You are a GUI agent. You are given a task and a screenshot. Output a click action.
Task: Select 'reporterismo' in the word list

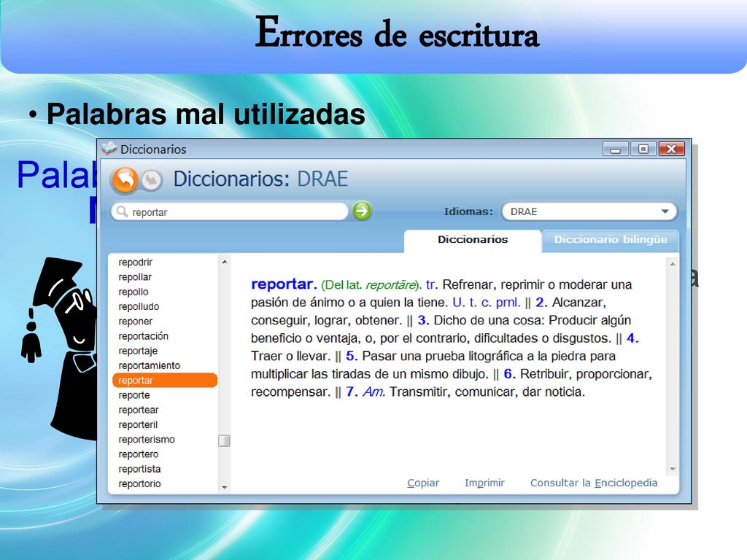click(146, 440)
